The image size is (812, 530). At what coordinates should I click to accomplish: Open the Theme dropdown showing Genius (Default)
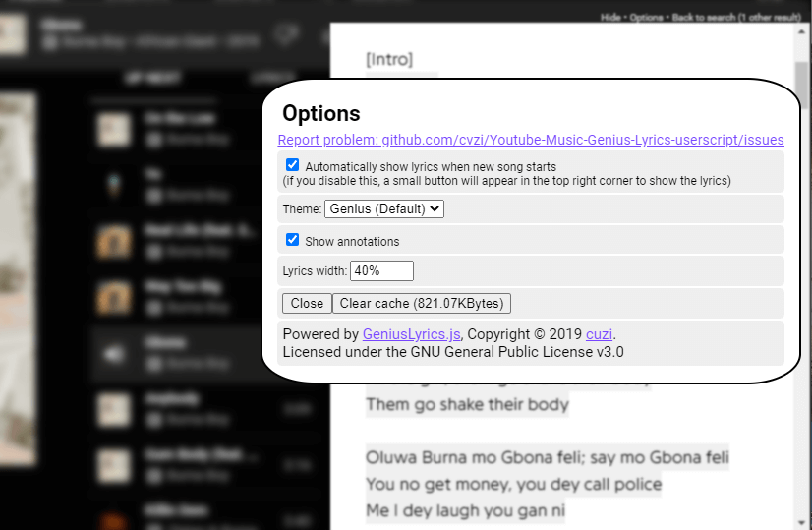click(384, 208)
